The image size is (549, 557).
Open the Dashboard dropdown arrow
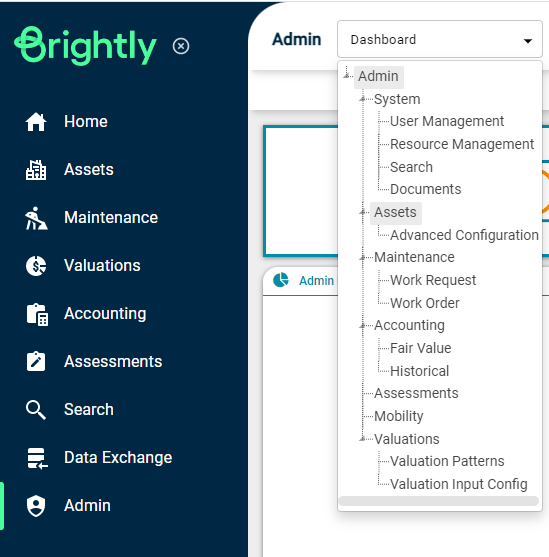528,41
